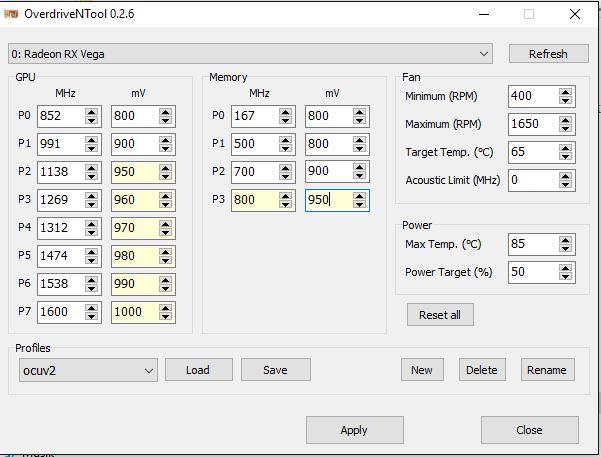
Task: Click the Refresh button
Action: tap(548, 54)
